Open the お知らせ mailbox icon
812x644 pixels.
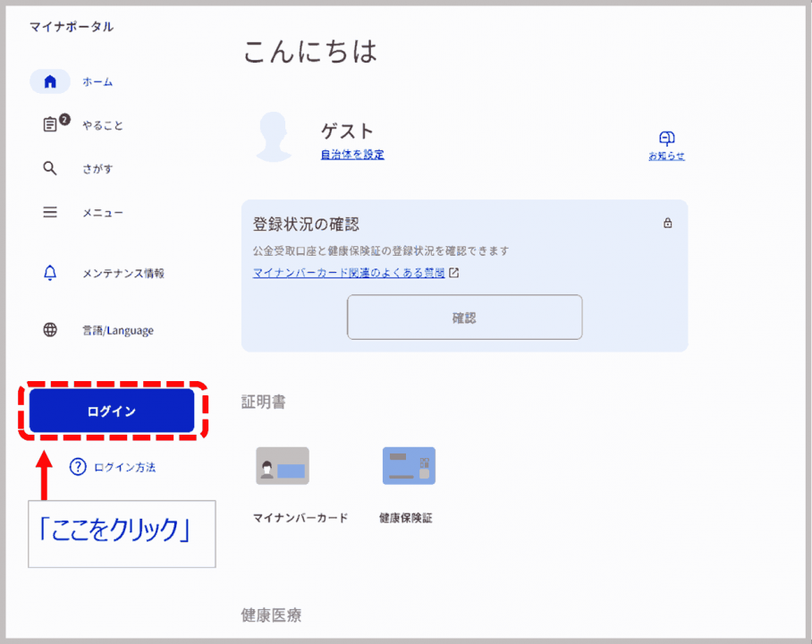point(666,139)
